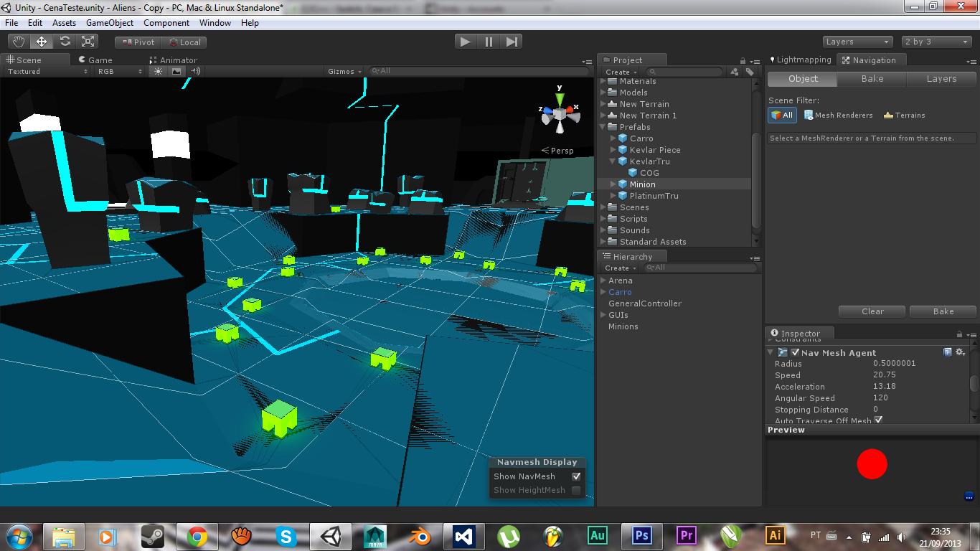Lock the Inspector panel
The image size is (980, 551).
tap(959, 334)
